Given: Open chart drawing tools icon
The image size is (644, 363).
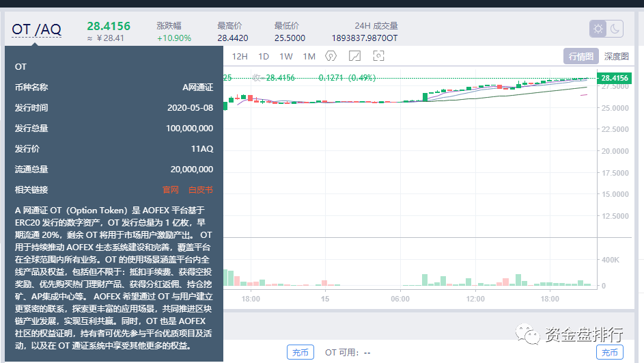Looking at the screenshot, I should (x=354, y=56).
